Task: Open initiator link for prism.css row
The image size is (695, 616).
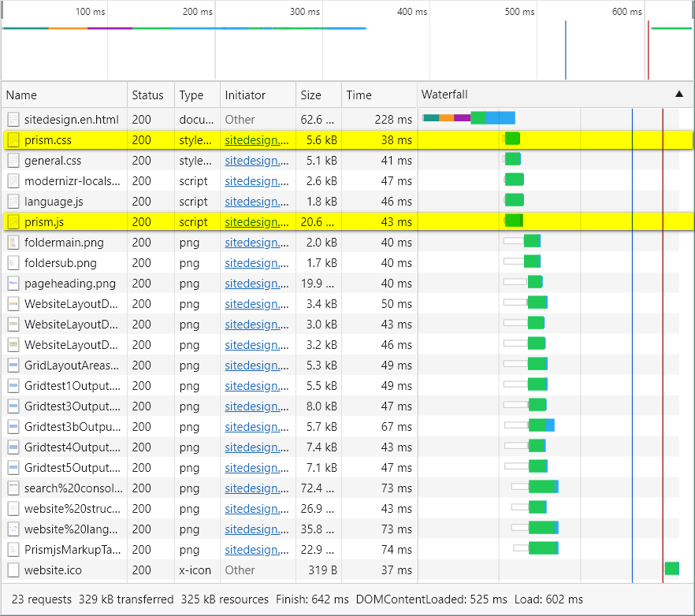Action: click(x=251, y=140)
